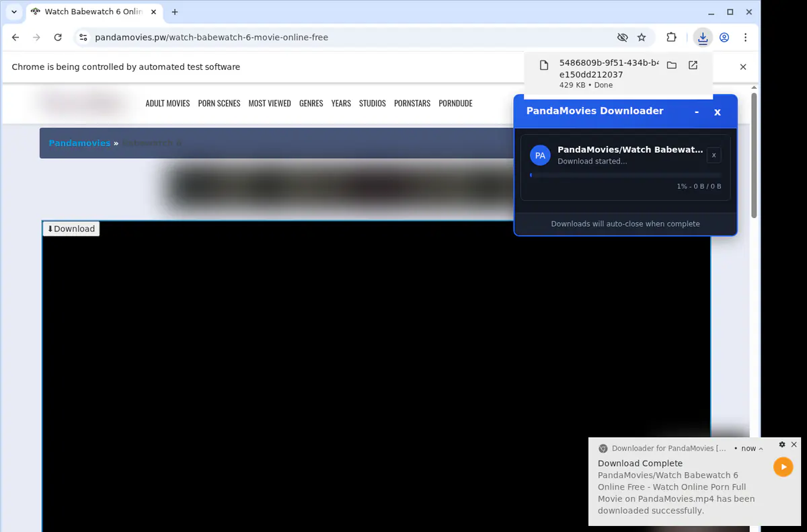Click the Download button above the video

pos(71,229)
